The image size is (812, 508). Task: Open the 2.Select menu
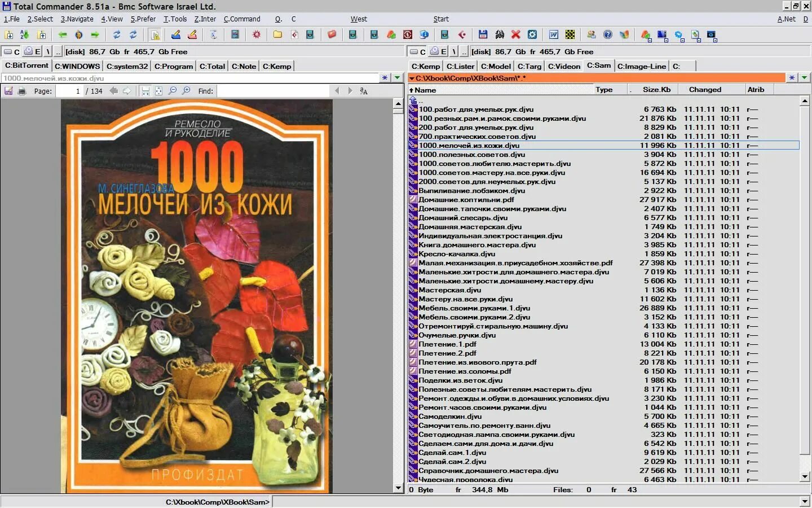40,19
